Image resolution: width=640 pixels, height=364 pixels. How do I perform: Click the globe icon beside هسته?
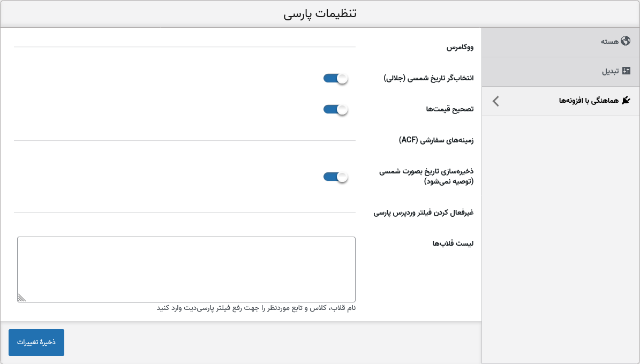tap(626, 41)
